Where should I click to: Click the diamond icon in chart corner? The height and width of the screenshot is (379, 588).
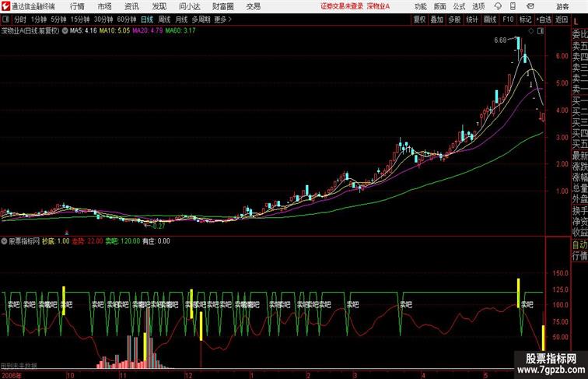click(x=531, y=31)
